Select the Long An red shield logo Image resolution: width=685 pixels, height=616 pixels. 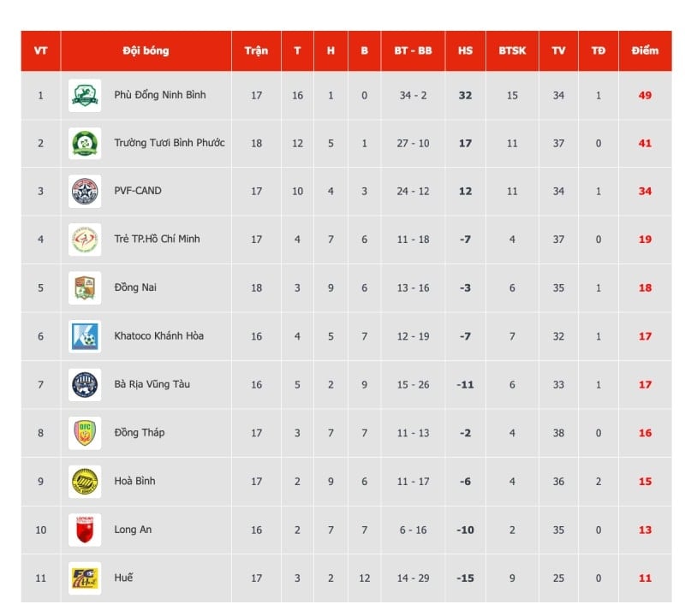(85, 530)
